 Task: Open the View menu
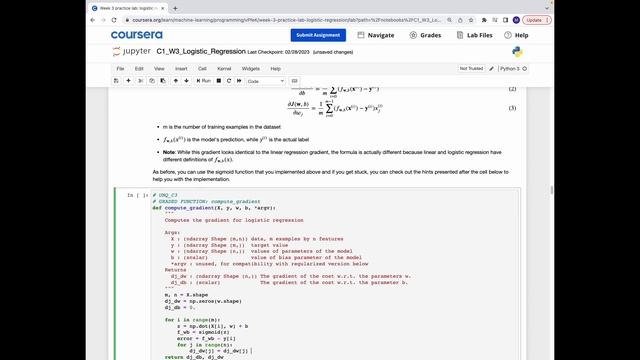point(159,69)
